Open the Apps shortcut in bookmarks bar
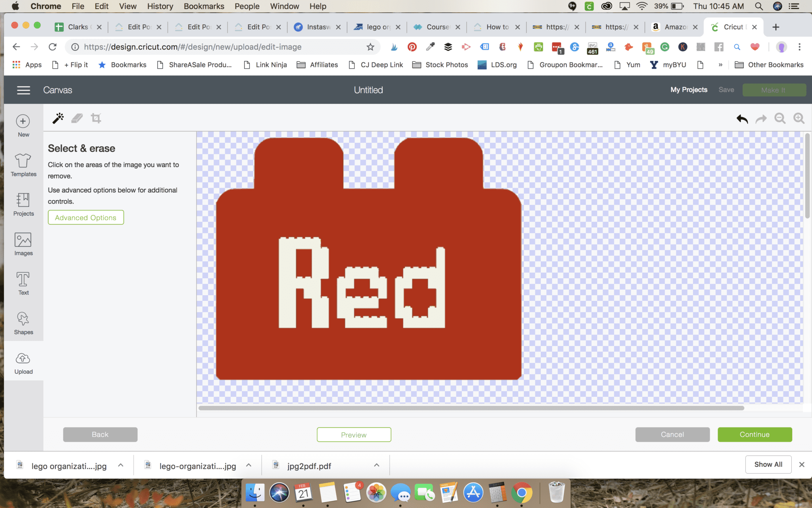 (x=27, y=65)
